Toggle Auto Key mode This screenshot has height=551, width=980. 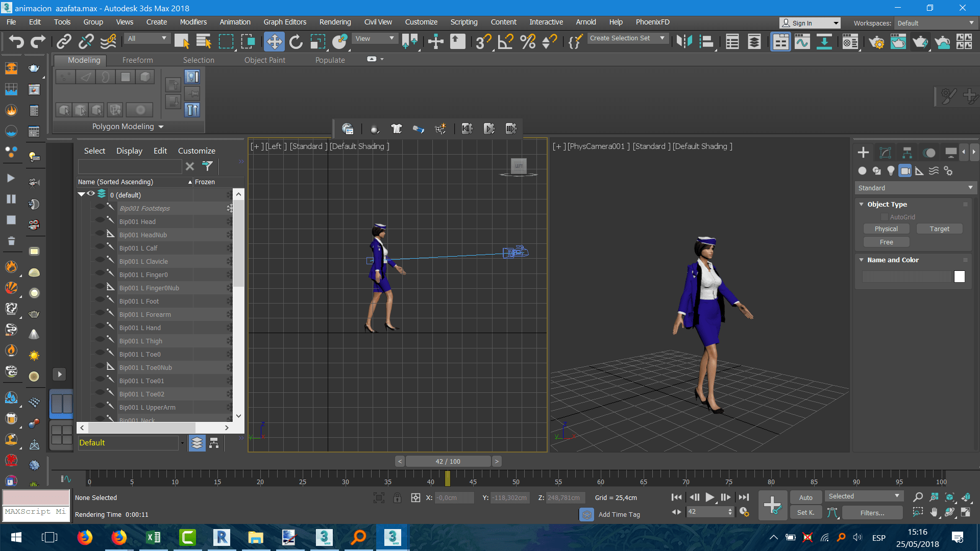pyautogui.click(x=805, y=497)
